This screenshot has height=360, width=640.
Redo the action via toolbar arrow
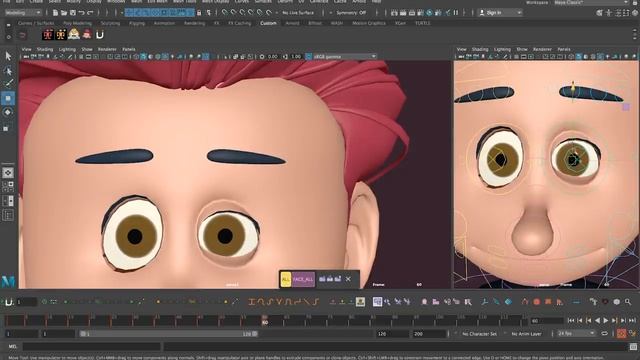90,13
